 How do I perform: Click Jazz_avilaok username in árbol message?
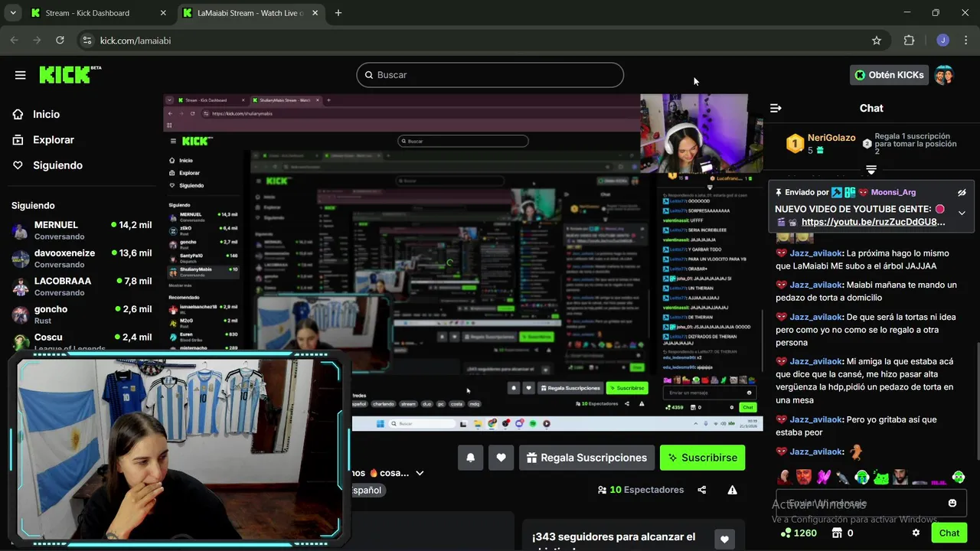tap(816, 253)
